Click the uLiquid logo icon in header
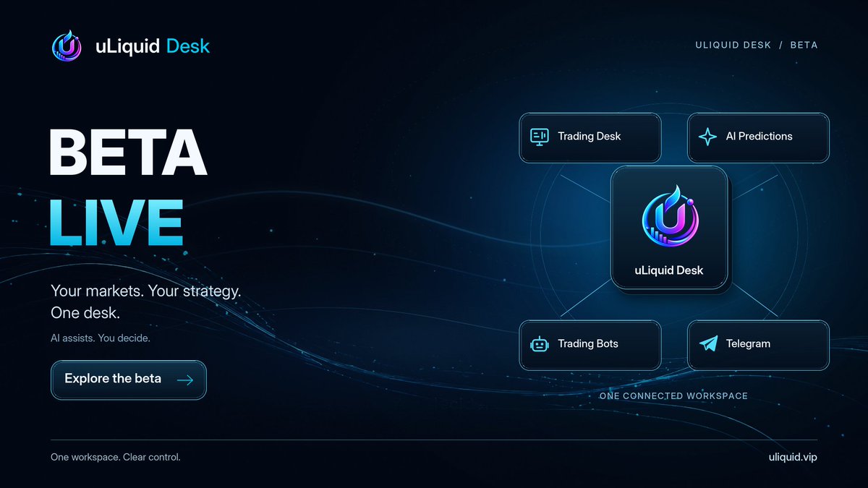Screen dimensions: 868x488 [x=67, y=46]
